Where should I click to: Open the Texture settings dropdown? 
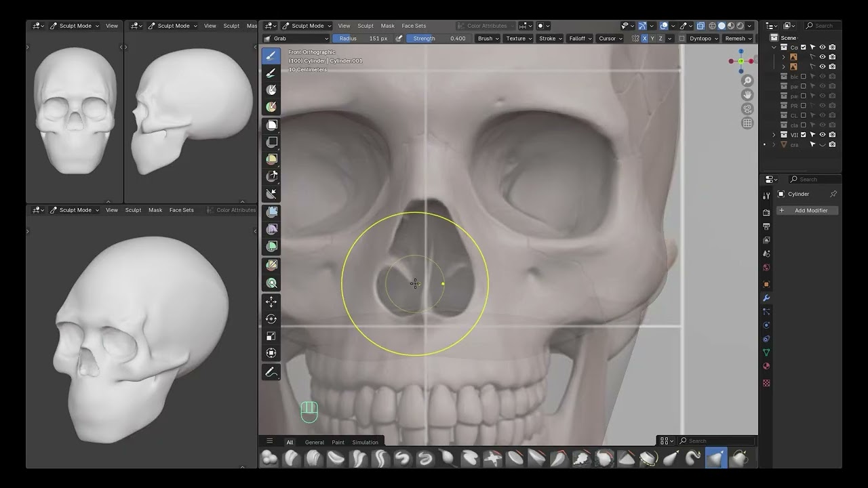pyautogui.click(x=519, y=39)
